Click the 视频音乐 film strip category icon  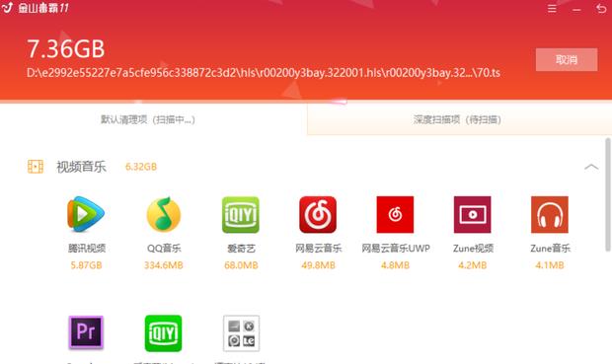(x=36, y=167)
